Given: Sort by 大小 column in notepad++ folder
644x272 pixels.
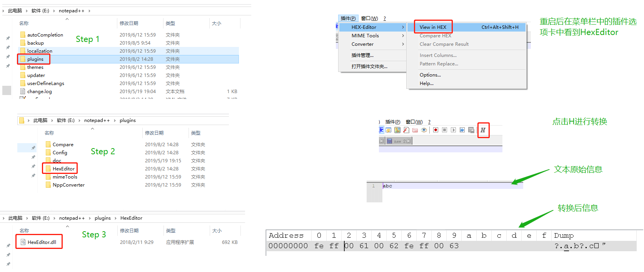Looking at the screenshot, I should [x=217, y=23].
